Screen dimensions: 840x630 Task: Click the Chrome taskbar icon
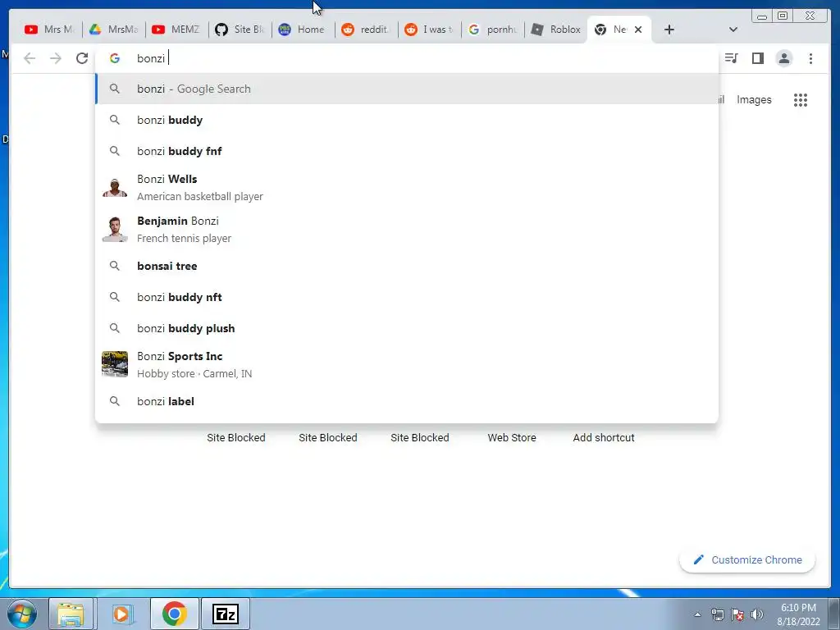[x=175, y=614]
